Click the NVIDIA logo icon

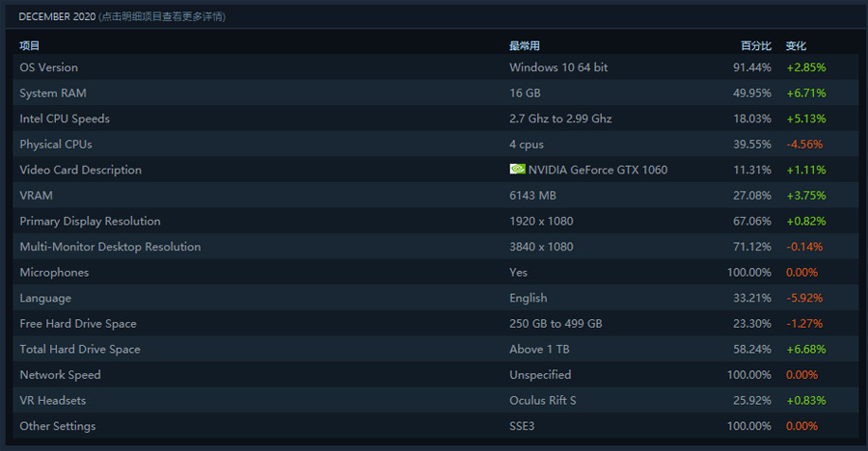coord(517,169)
